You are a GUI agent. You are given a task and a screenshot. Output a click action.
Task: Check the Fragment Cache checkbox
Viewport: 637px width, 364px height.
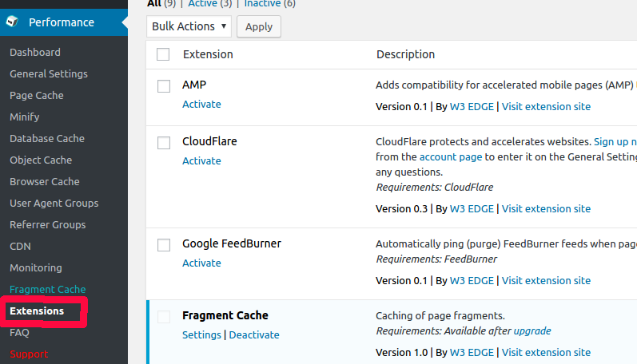pos(164,317)
